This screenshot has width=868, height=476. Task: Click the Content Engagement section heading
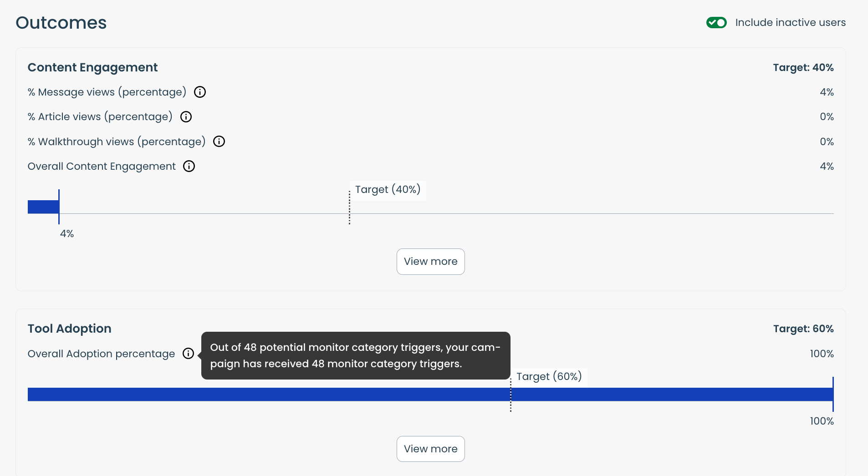tap(92, 67)
